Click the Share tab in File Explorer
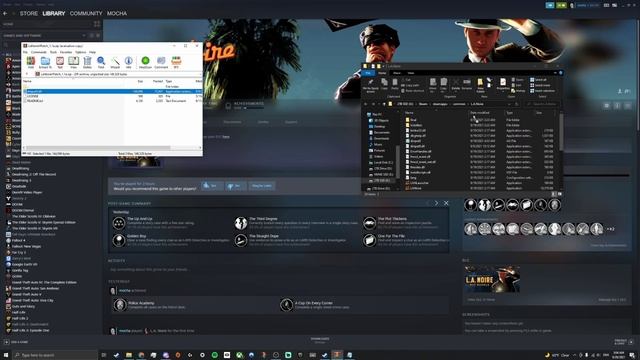640x360 pixels. (397, 73)
